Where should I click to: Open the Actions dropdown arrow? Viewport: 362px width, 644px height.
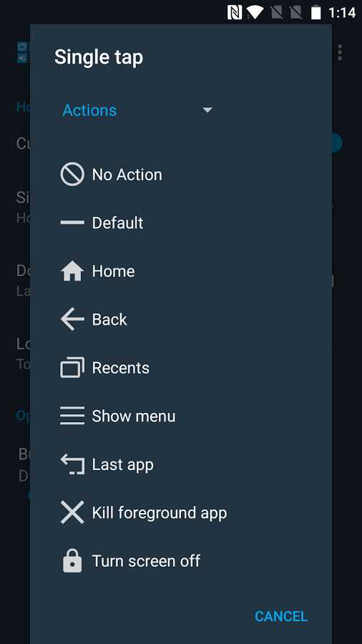click(x=207, y=110)
